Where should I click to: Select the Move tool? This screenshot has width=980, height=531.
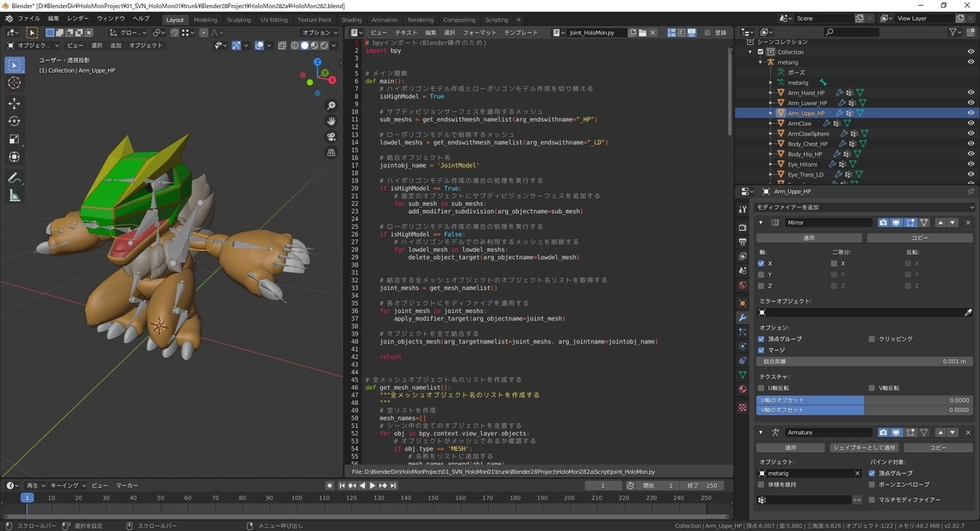click(x=15, y=104)
